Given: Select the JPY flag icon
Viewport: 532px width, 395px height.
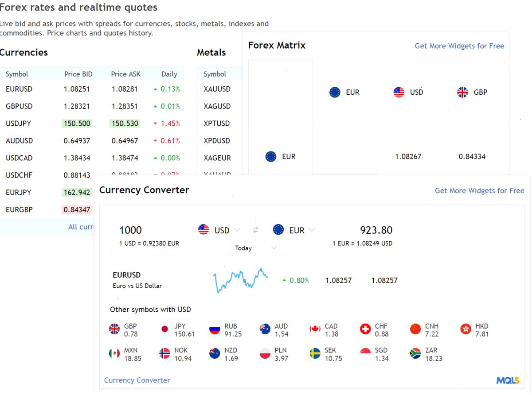Looking at the screenshot, I should tap(165, 329).
